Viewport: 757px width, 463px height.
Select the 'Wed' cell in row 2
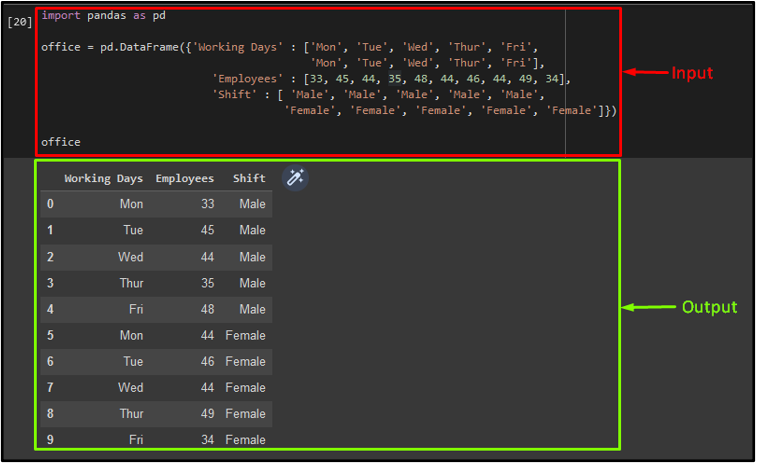(x=131, y=257)
